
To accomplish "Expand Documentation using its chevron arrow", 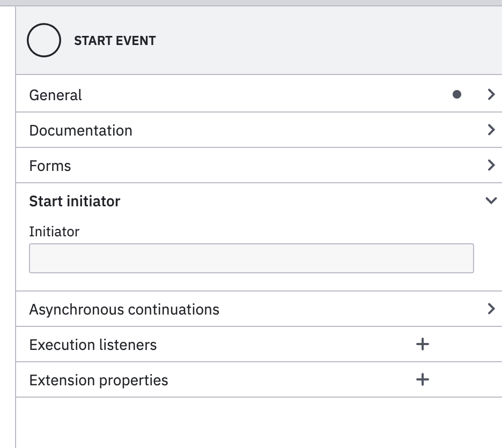I will tap(491, 130).
